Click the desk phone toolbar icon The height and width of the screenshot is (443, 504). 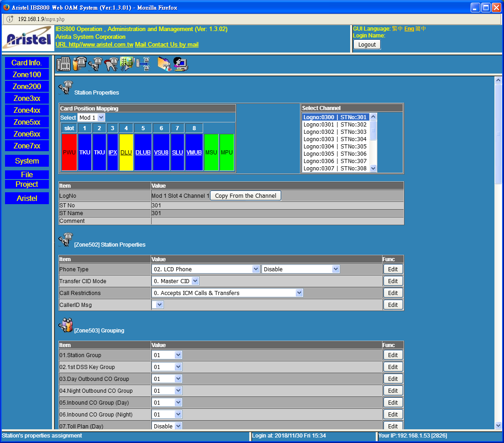coord(63,63)
